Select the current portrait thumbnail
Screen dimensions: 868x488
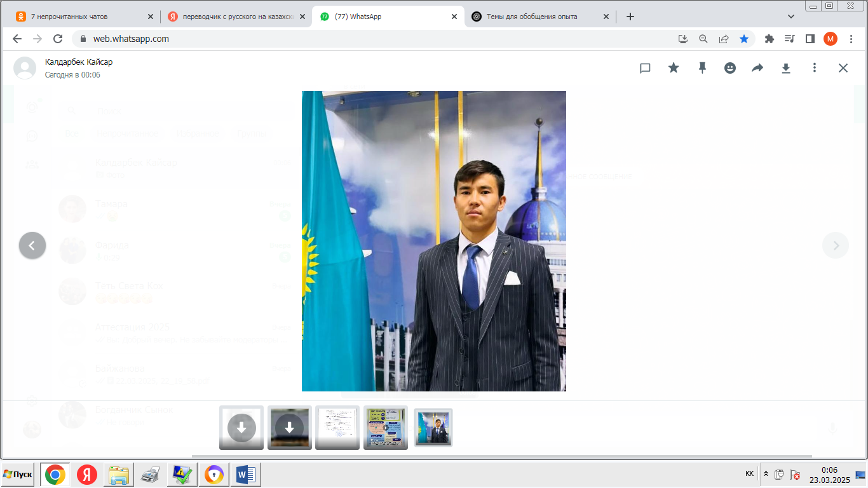click(x=433, y=428)
